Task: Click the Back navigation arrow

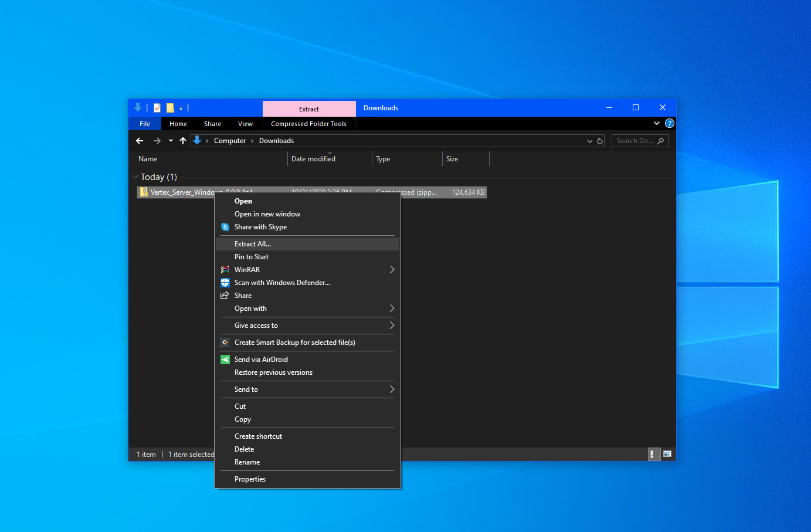Action: pos(140,141)
